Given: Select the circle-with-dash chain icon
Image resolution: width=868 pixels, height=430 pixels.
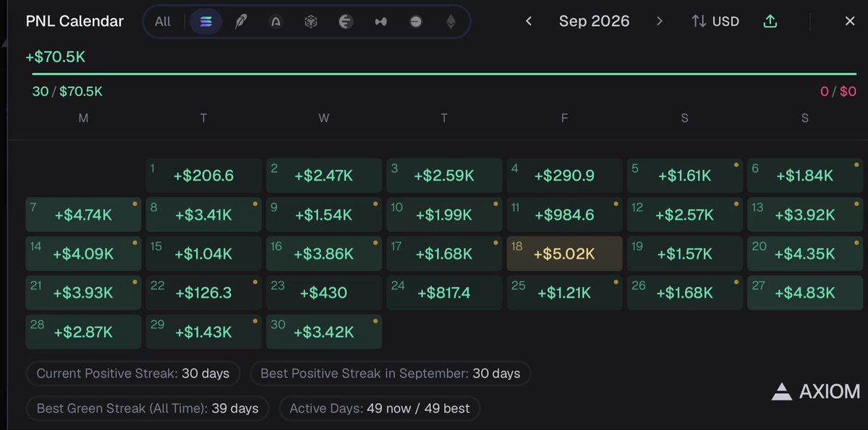Looking at the screenshot, I should tap(415, 22).
